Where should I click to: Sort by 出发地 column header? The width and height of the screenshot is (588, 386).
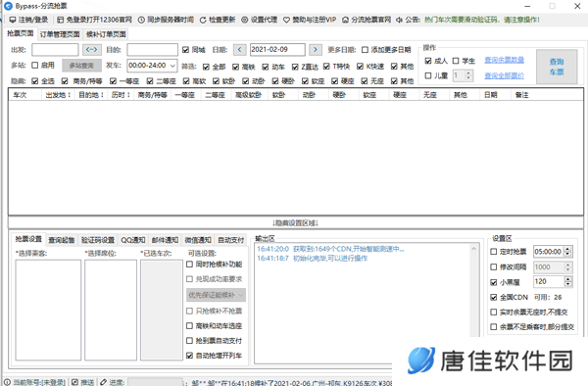(x=58, y=95)
